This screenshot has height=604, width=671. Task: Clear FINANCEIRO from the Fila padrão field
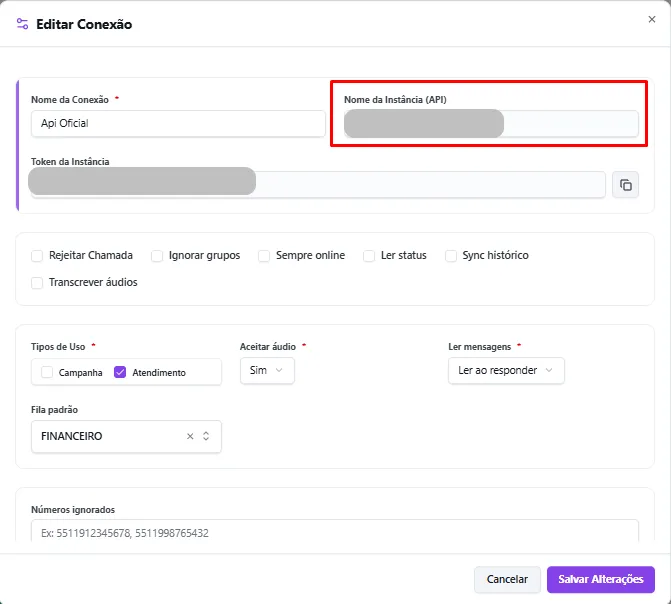tap(190, 436)
